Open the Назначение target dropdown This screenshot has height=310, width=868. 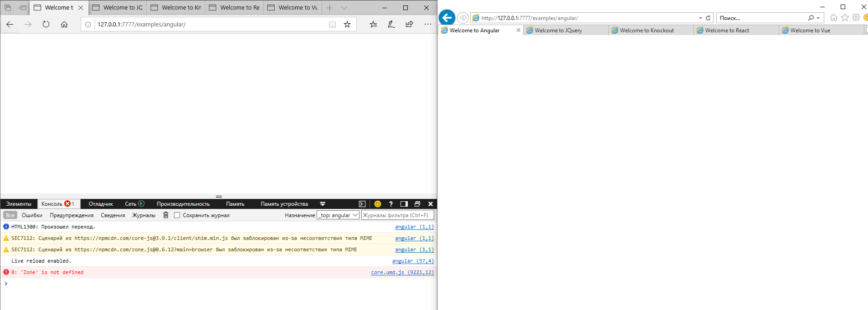click(x=338, y=215)
